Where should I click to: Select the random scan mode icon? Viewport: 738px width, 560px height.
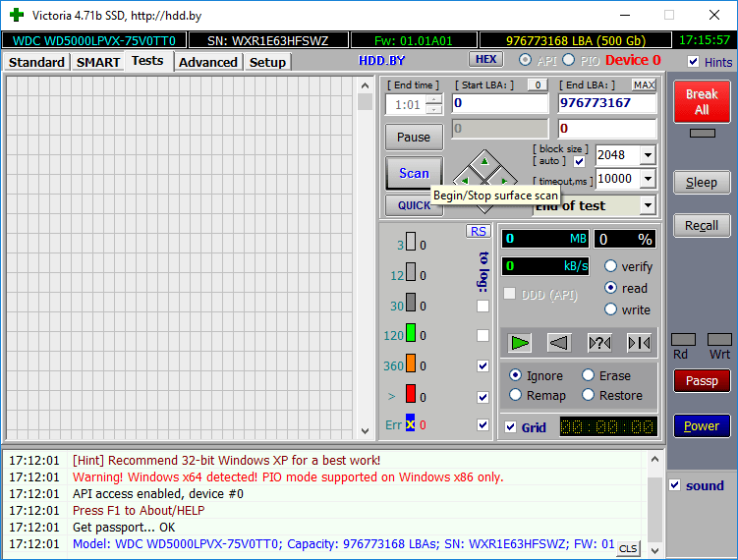click(599, 343)
